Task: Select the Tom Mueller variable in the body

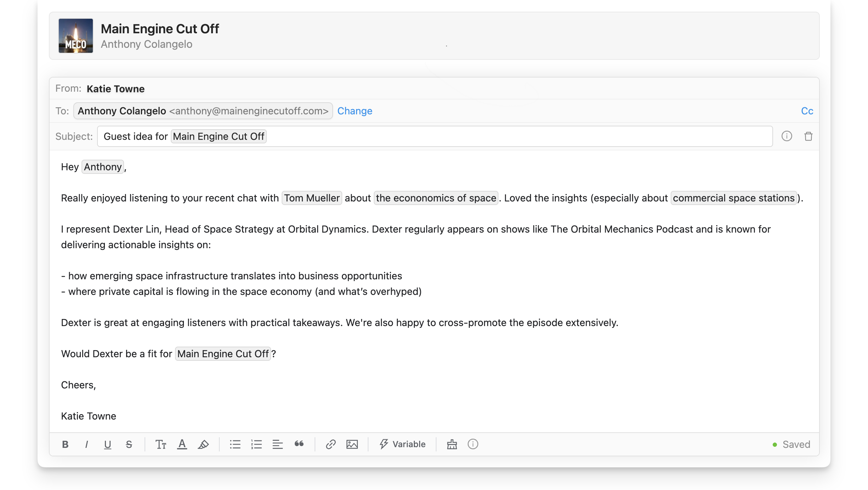Action: pyautogui.click(x=312, y=198)
